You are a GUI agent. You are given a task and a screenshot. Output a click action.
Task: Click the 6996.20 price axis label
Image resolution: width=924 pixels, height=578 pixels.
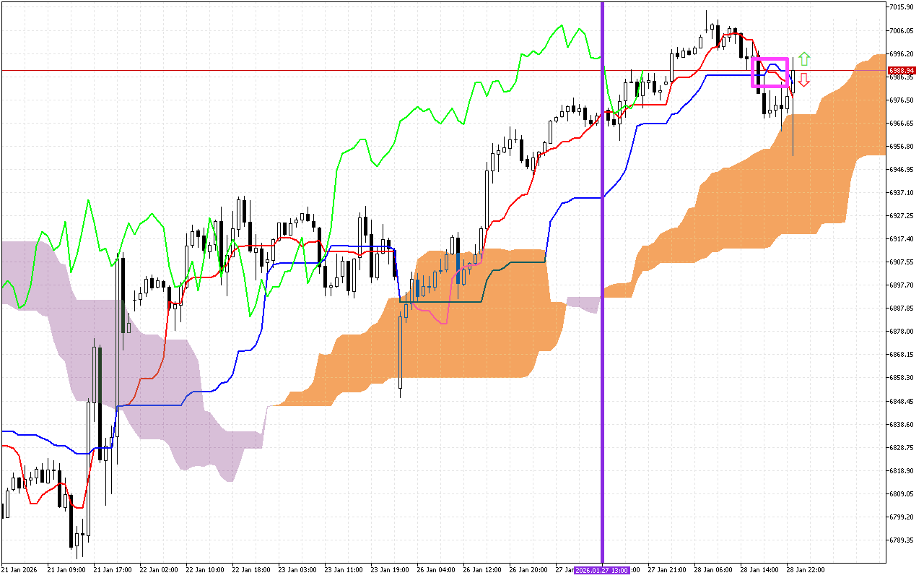(x=900, y=53)
